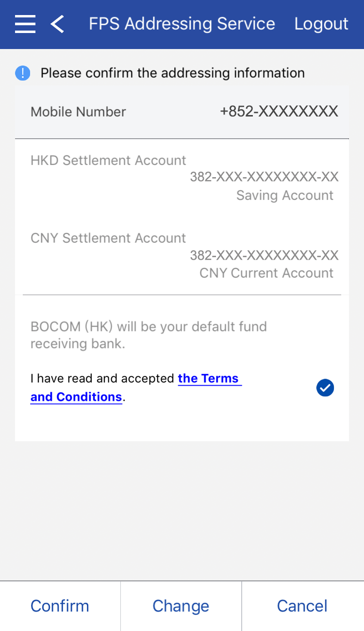This screenshot has width=364, height=631.
Task: Tap the BOCOM default receiving bank notice
Action: [x=149, y=335]
